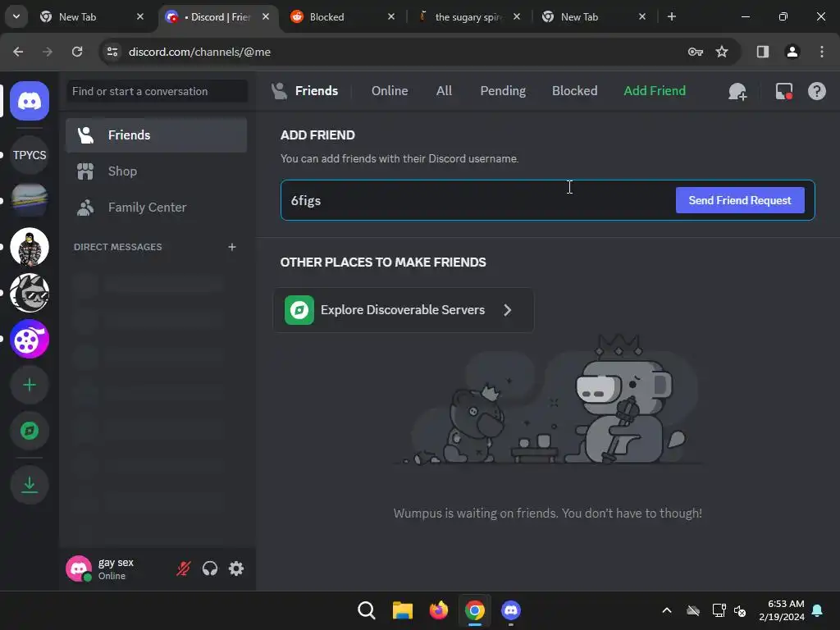Click Send Friend Request button
The height and width of the screenshot is (630, 840).
click(x=740, y=200)
